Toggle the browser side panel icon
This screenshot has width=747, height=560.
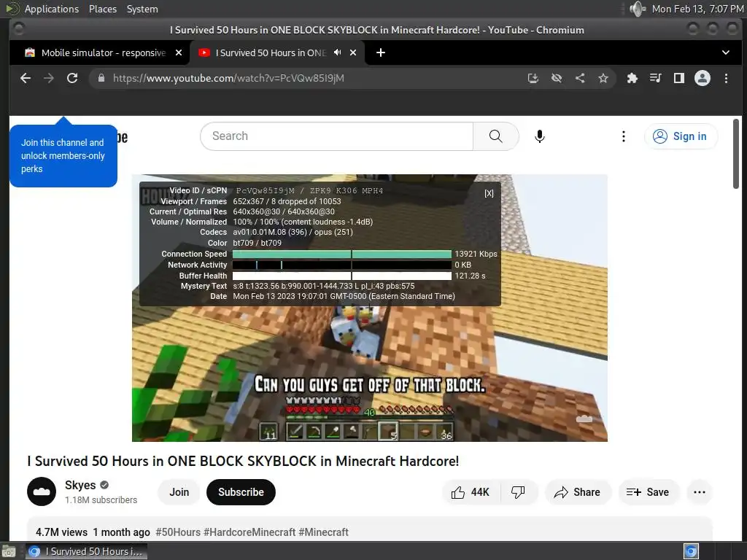tap(679, 78)
